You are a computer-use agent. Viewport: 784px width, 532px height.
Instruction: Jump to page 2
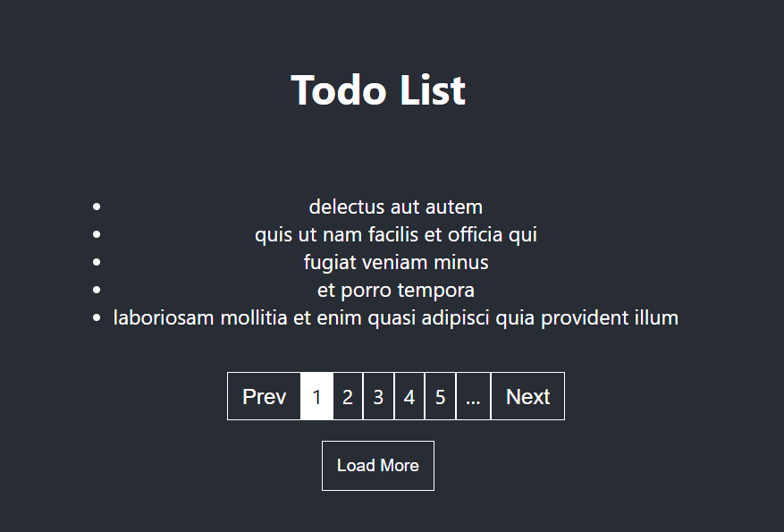pos(348,396)
